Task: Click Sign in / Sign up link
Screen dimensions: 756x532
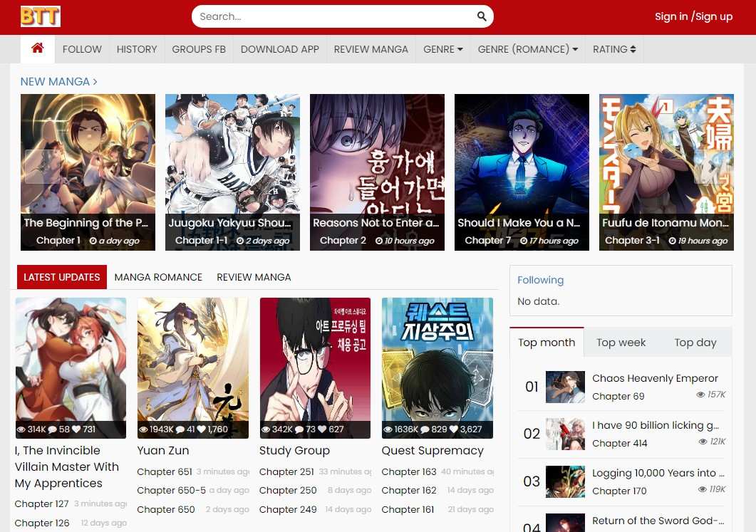Action: [693, 16]
